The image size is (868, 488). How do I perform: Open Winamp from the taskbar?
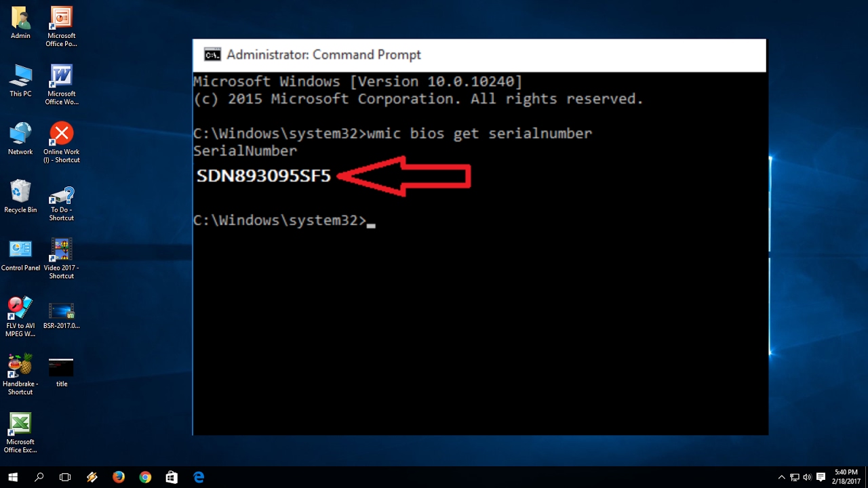[x=91, y=477]
